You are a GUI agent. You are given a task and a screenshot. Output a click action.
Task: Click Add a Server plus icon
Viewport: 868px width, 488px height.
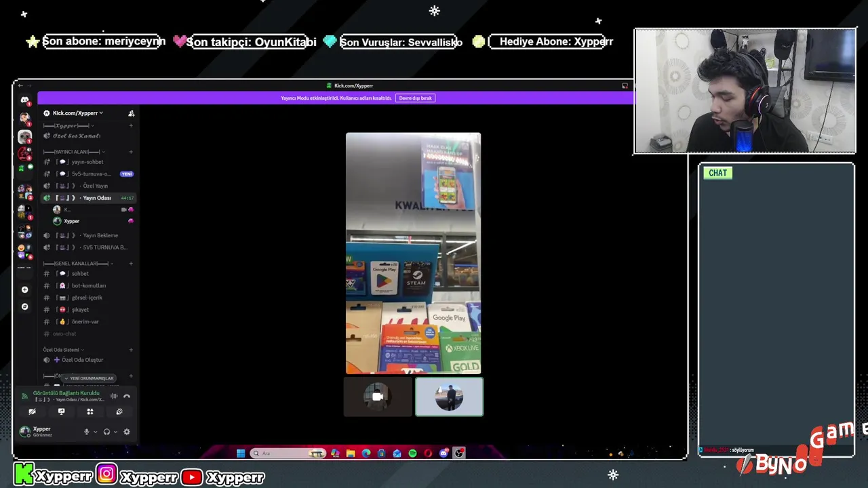24,289
